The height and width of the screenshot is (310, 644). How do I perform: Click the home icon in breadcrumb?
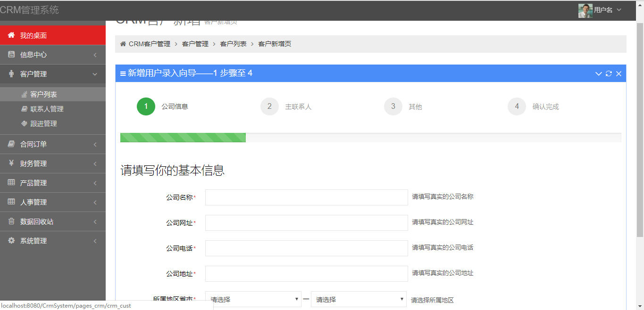tap(123, 44)
